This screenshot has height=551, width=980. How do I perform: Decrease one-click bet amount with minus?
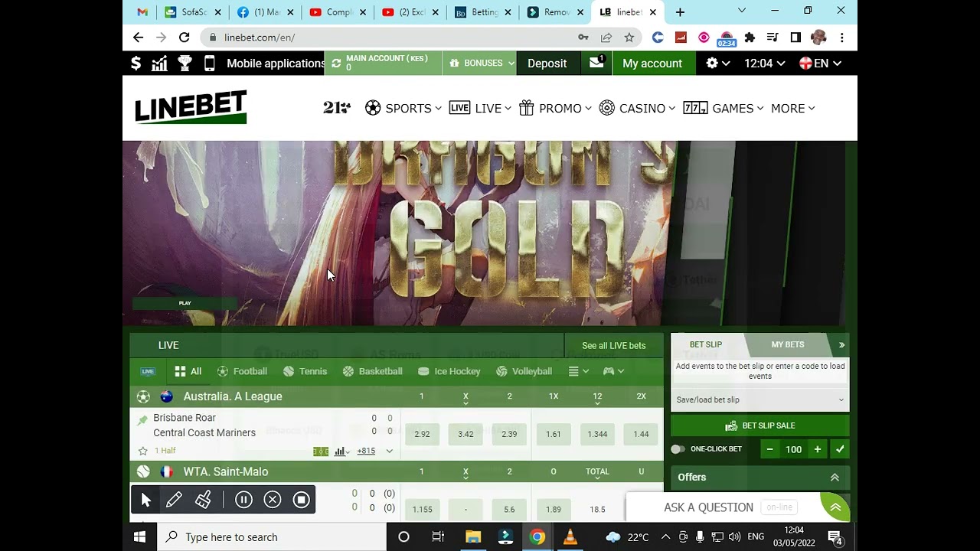[769, 449]
